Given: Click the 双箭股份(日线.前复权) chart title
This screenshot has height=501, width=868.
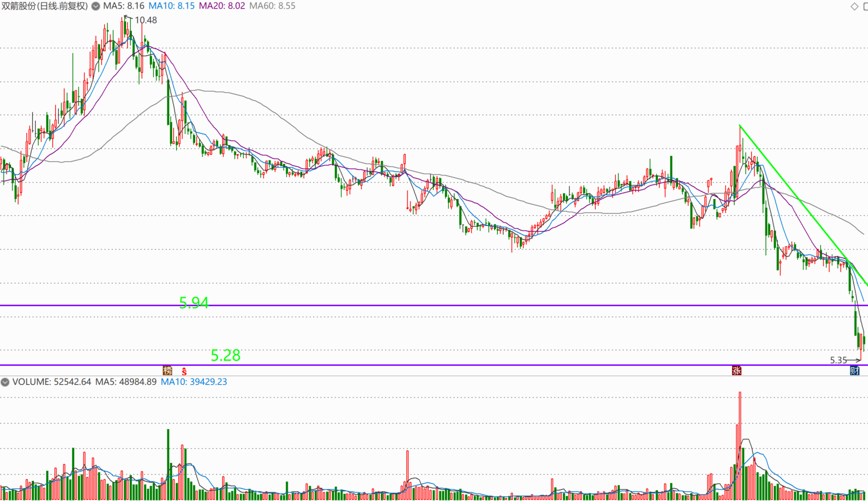Looking at the screenshot, I should (x=44, y=6).
